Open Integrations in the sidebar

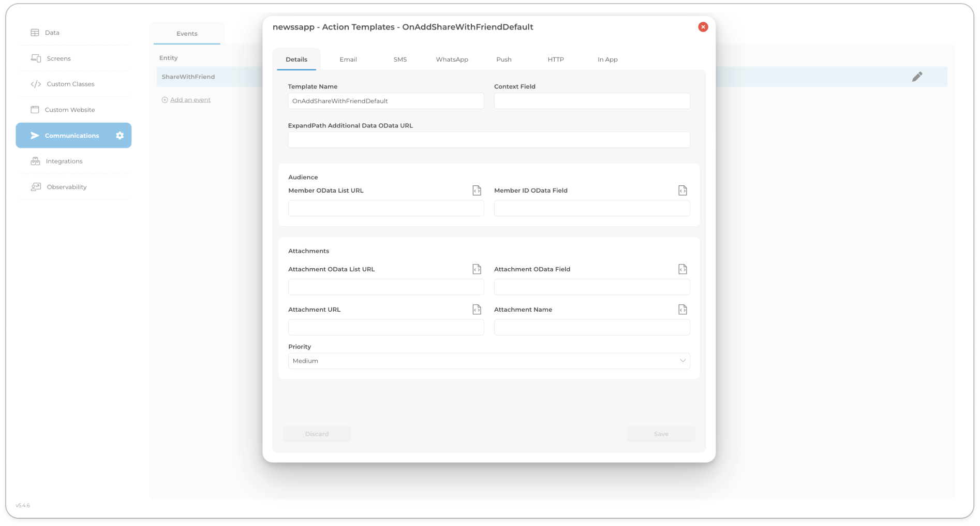click(64, 162)
